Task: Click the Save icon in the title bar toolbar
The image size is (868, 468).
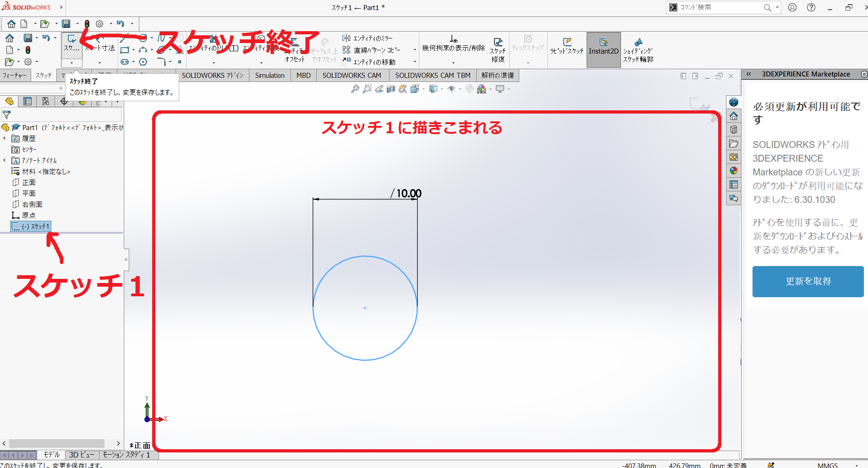Action: coord(66,24)
